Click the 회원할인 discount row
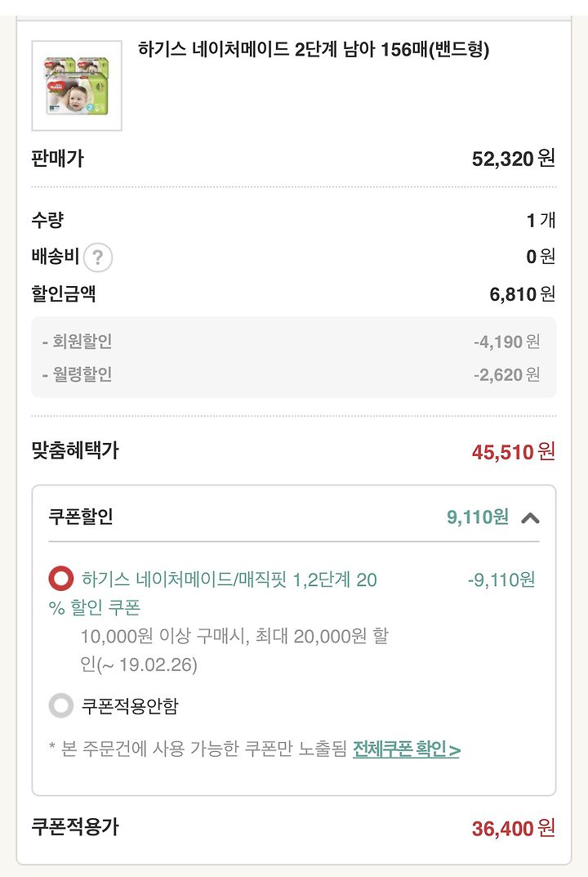This screenshot has height=877, width=588. pos(293,341)
